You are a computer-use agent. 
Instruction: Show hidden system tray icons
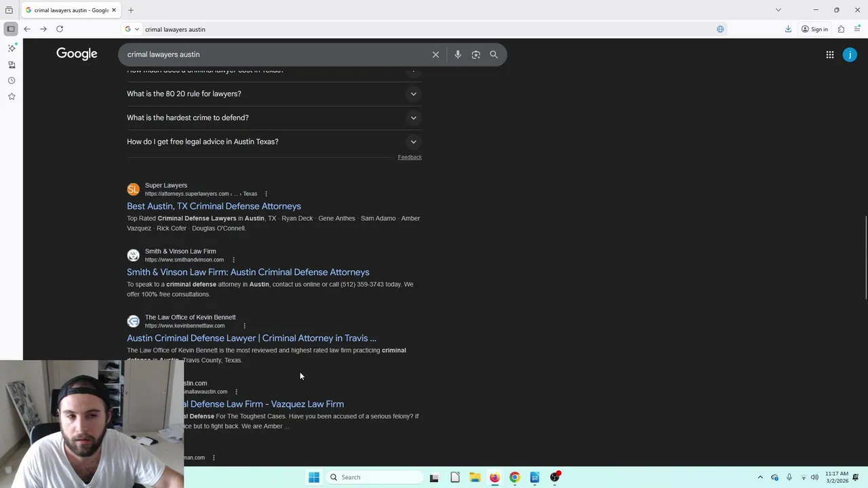click(760, 477)
